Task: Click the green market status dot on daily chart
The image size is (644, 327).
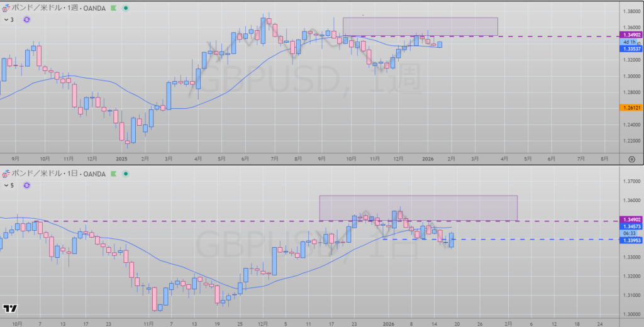Action: coord(126,173)
